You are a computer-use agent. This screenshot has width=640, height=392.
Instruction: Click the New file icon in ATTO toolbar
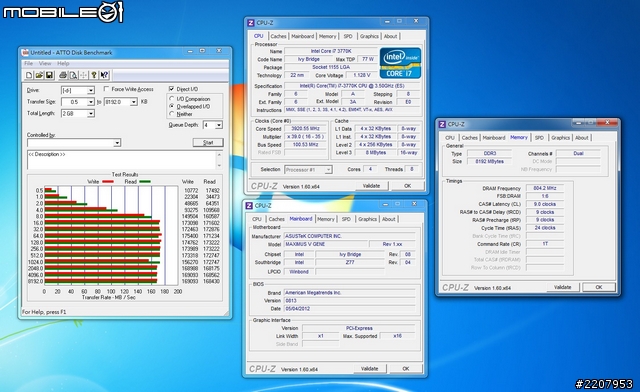tap(29, 75)
